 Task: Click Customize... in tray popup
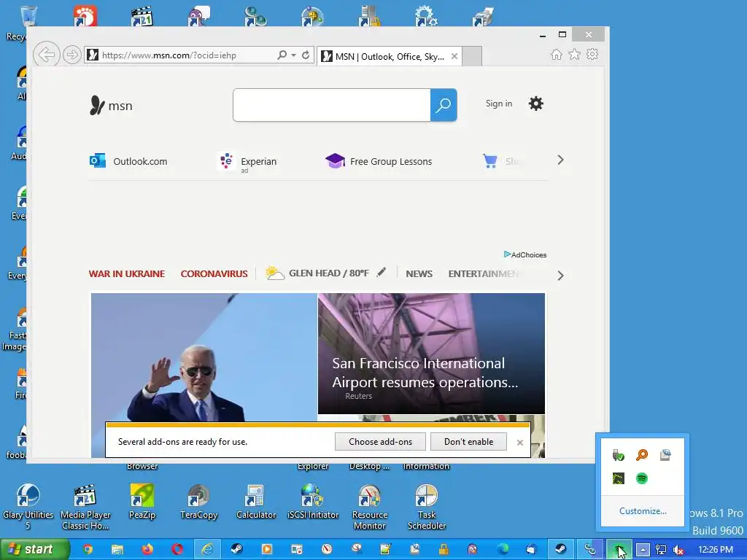tap(643, 511)
